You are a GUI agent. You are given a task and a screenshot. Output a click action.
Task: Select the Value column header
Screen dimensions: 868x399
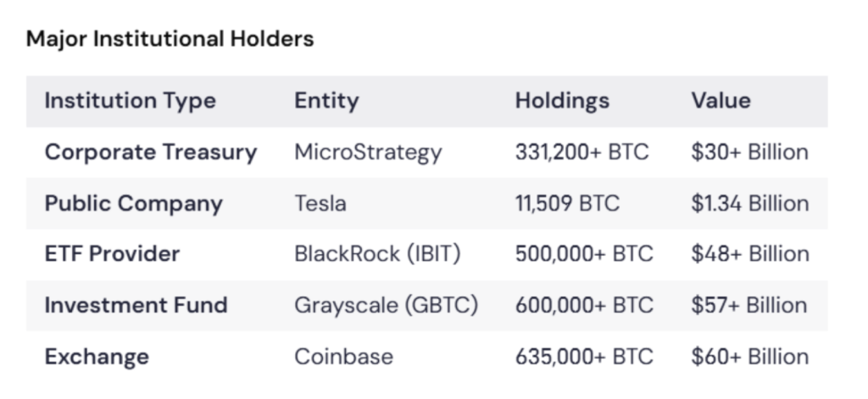721,101
